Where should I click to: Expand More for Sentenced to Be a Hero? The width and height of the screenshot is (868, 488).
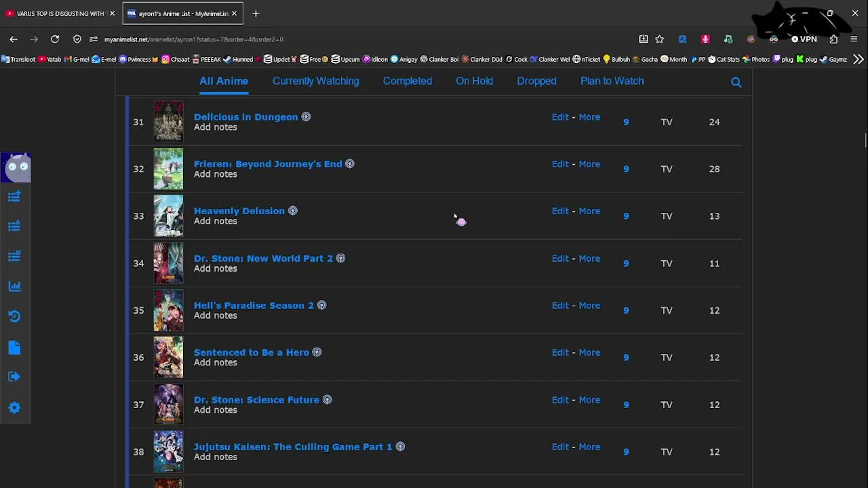pyautogui.click(x=589, y=352)
